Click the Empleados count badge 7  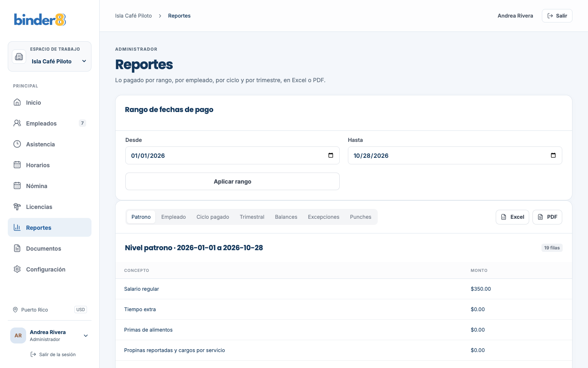[82, 123]
